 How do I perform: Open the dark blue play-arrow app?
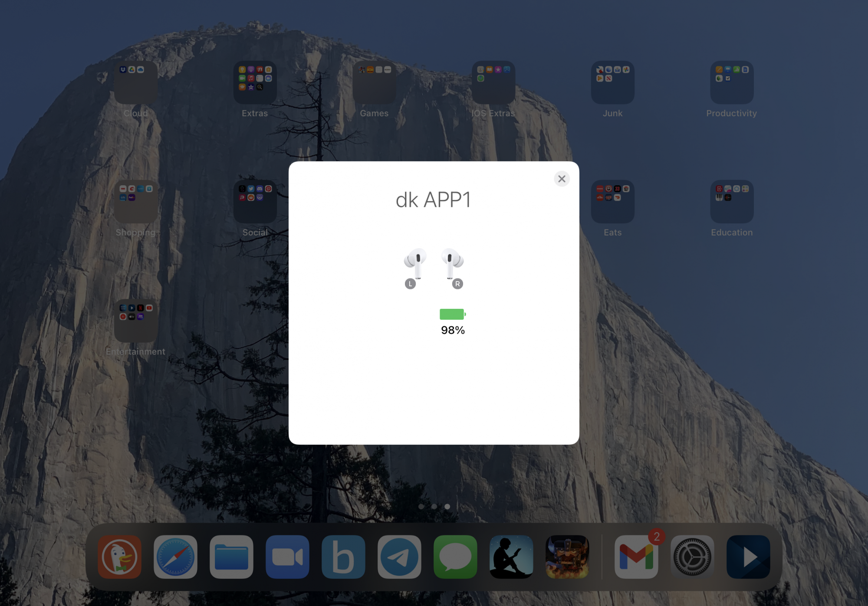coord(748,557)
